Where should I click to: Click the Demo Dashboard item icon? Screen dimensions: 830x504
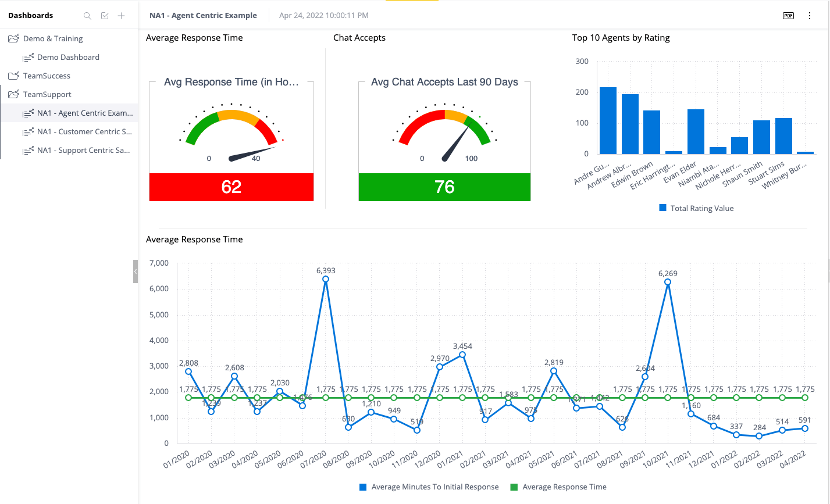point(28,57)
